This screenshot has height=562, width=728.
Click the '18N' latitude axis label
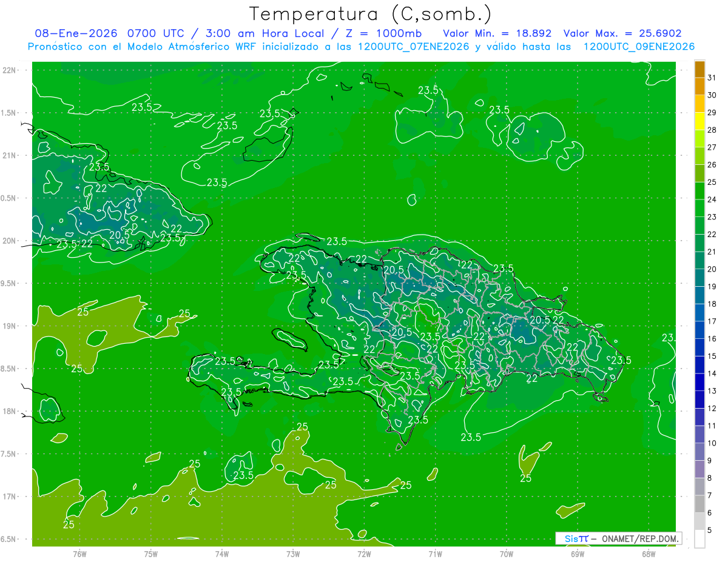point(9,411)
